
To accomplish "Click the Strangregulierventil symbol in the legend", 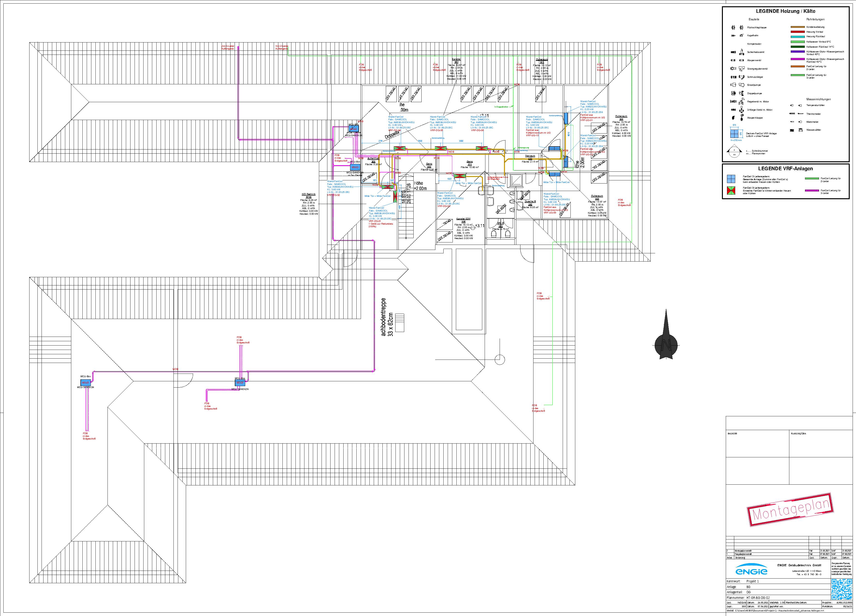I will pos(734,69).
